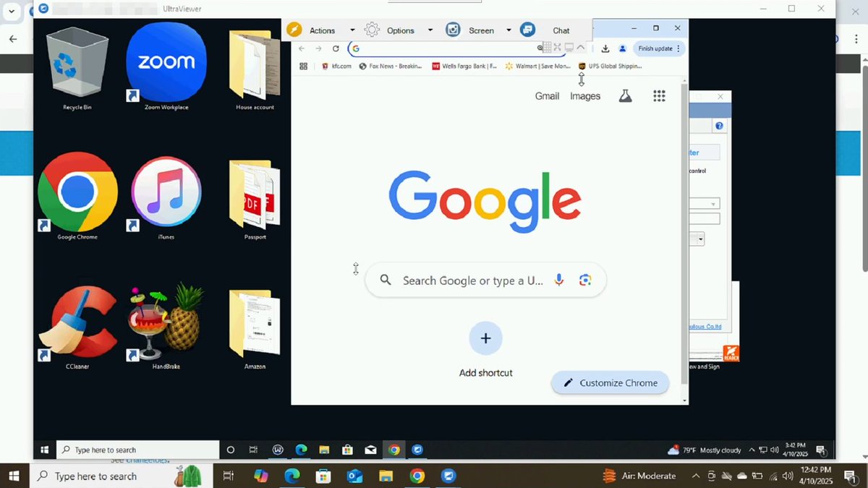Open the UltraViewer Actions menu
The image size is (868, 488).
pyautogui.click(x=322, y=30)
